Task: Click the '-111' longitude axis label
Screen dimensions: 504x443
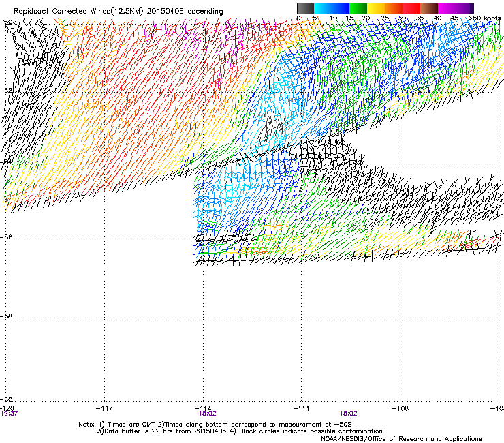Action: pos(301,408)
